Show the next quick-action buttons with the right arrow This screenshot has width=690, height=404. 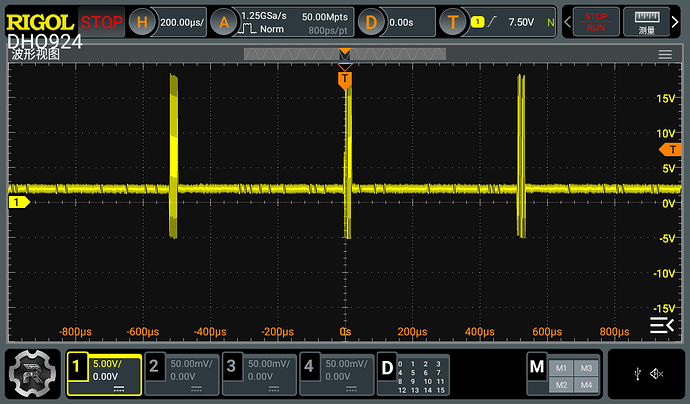[x=675, y=22]
